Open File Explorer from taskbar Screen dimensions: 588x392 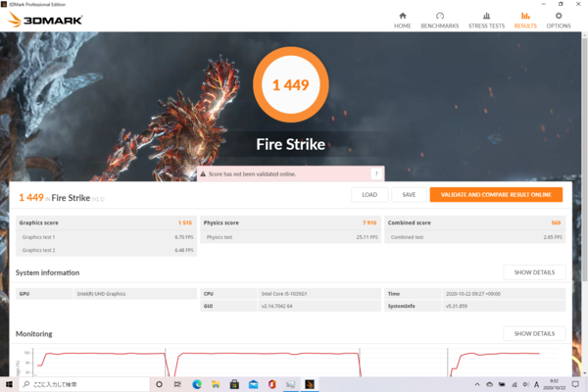point(216,384)
